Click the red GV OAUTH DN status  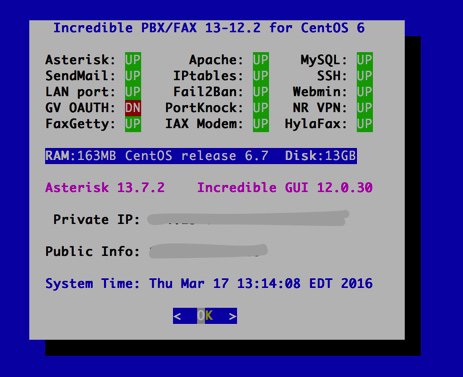click(x=133, y=108)
